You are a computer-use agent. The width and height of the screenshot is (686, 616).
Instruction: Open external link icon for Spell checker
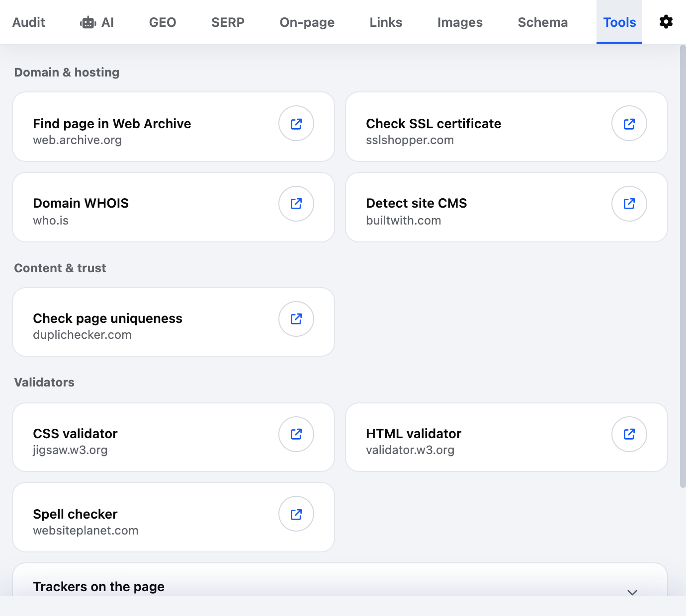click(x=296, y=514)
